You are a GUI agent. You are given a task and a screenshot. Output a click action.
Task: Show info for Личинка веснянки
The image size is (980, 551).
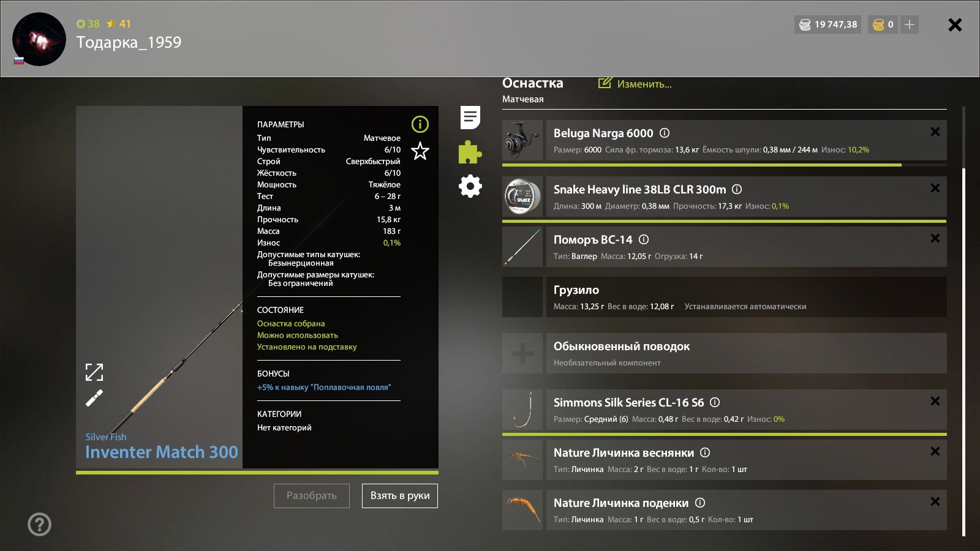tap(705, 452)
